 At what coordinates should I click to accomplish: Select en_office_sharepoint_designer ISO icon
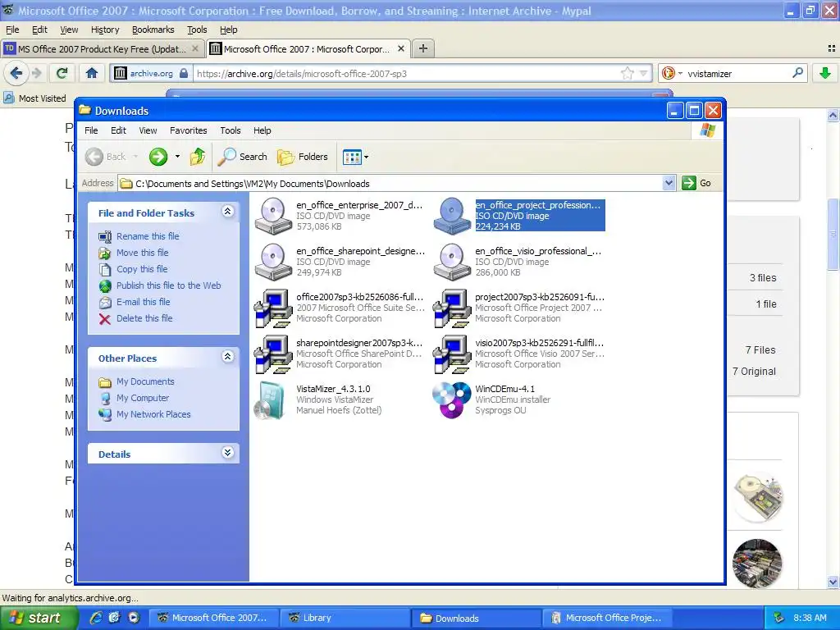tap(273, 262)
